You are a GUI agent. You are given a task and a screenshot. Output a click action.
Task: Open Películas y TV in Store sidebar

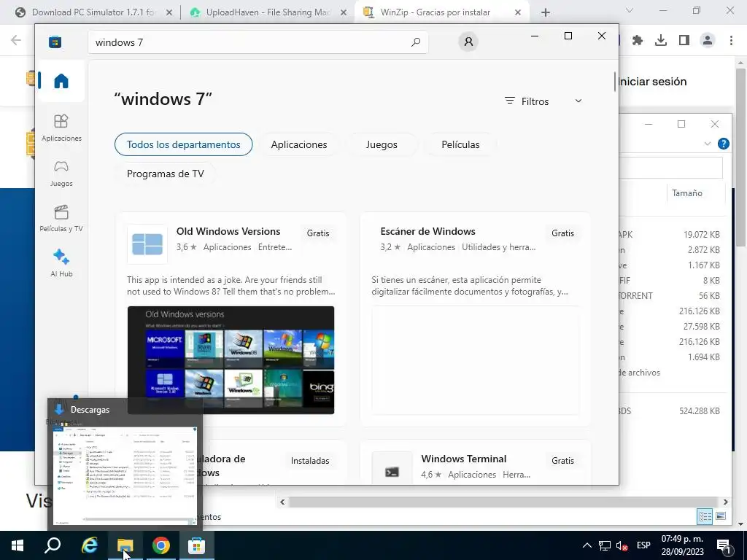pos(61,219)
